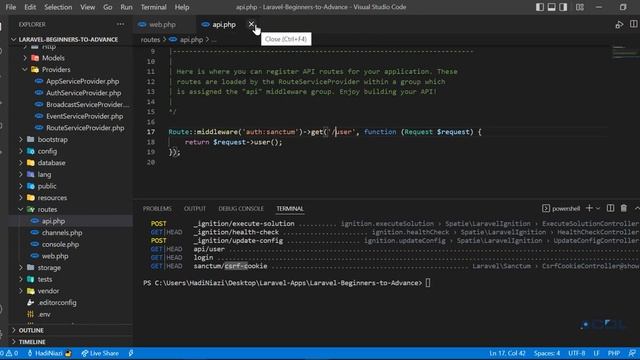Expand the bootstrap folder
This screenshot has width=640, height=360.
click(x=52, y=140)
